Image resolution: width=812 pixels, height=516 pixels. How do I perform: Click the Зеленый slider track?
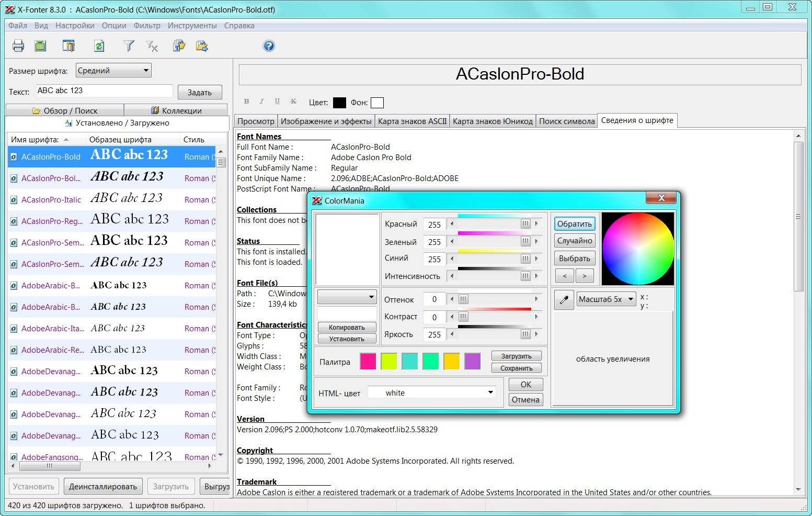[494, 241]
